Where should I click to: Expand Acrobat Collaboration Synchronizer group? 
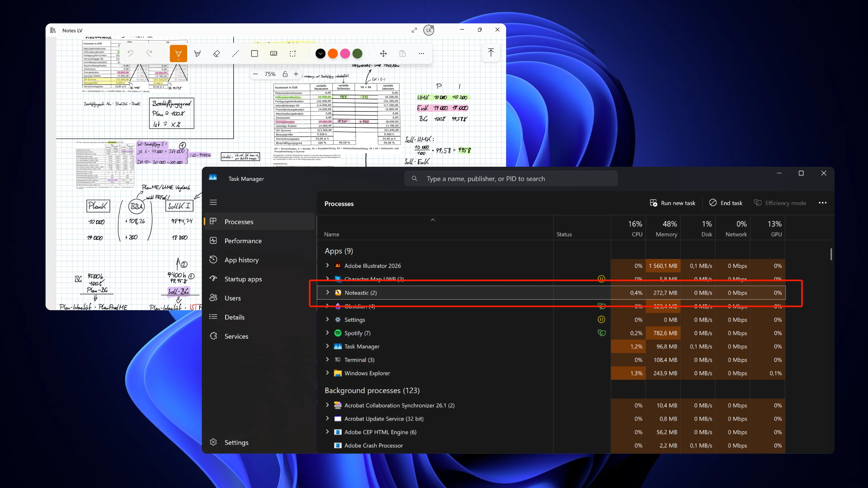click(x=327, y=405)
